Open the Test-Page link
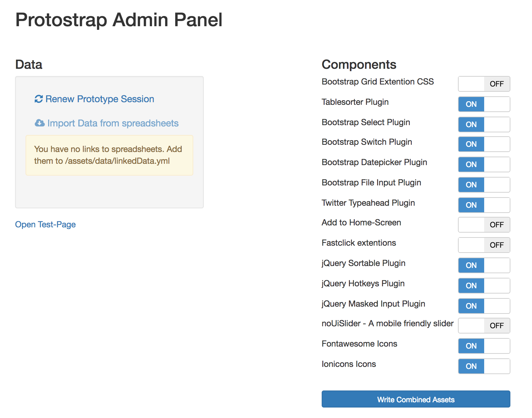This screenshot has width=532, height=418. coord(45,224)
